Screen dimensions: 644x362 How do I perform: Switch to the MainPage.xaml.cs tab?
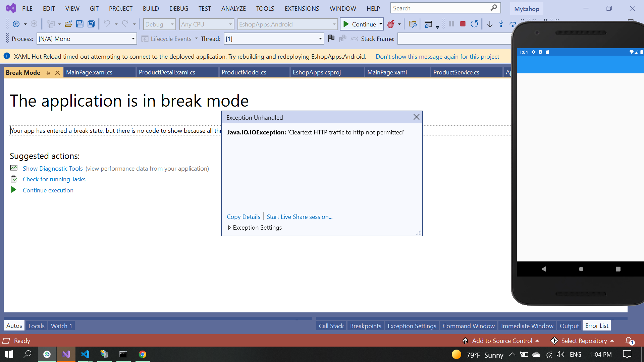point(89,72)
